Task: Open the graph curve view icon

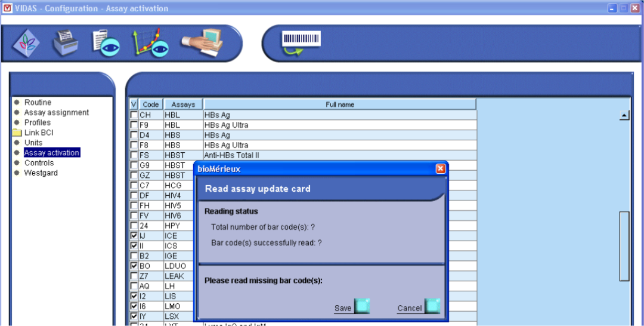Action: click(x=150, y=44)
